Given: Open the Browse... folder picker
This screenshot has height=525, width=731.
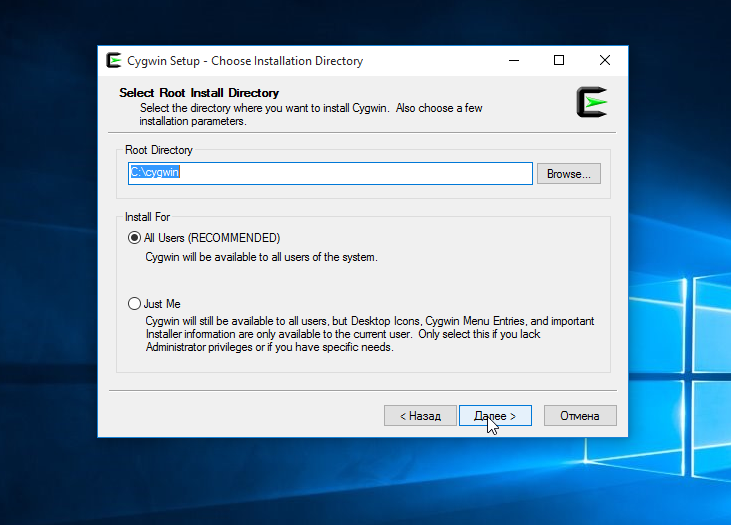Looking at the screenshot, I should point(569,173).
